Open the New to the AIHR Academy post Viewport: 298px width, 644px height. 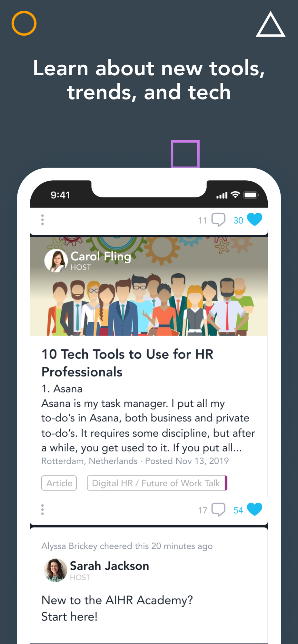tap(117, 608)
